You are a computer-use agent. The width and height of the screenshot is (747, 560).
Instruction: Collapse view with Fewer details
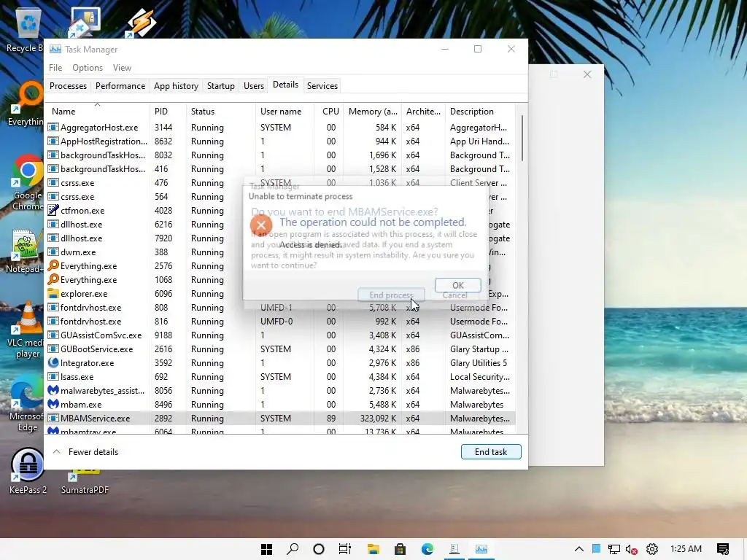click(85, 452)
